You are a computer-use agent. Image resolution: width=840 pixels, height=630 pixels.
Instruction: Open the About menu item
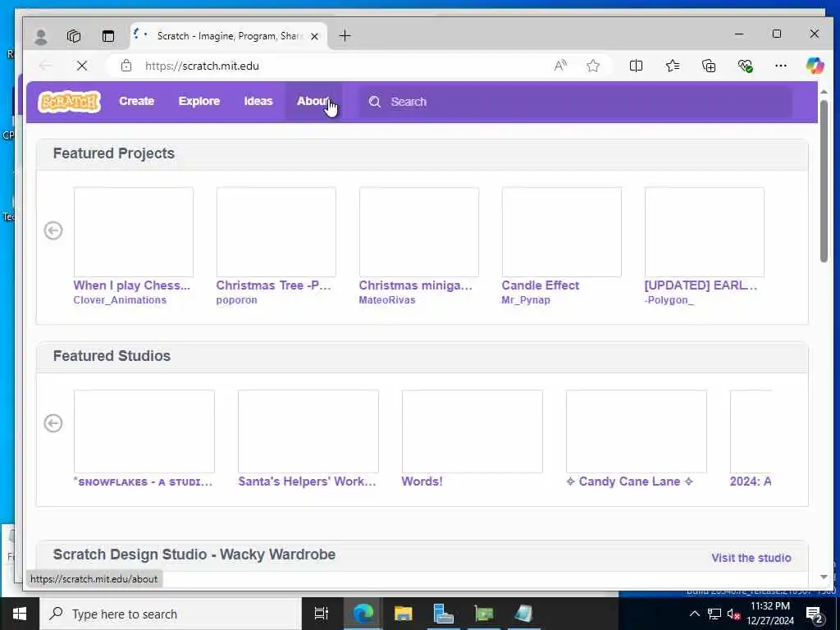tap(313, 101)
